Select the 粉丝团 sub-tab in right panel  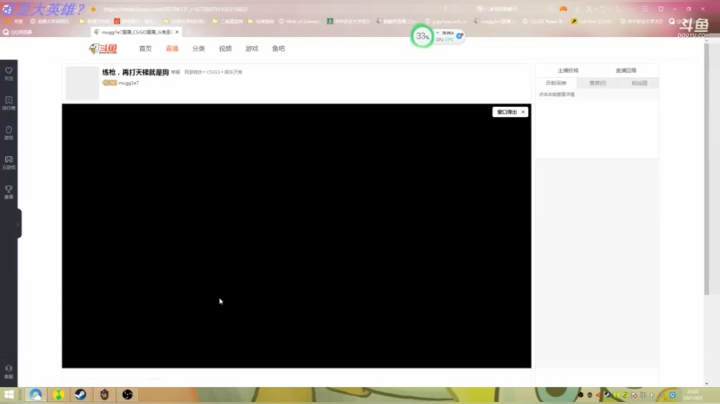639,83
